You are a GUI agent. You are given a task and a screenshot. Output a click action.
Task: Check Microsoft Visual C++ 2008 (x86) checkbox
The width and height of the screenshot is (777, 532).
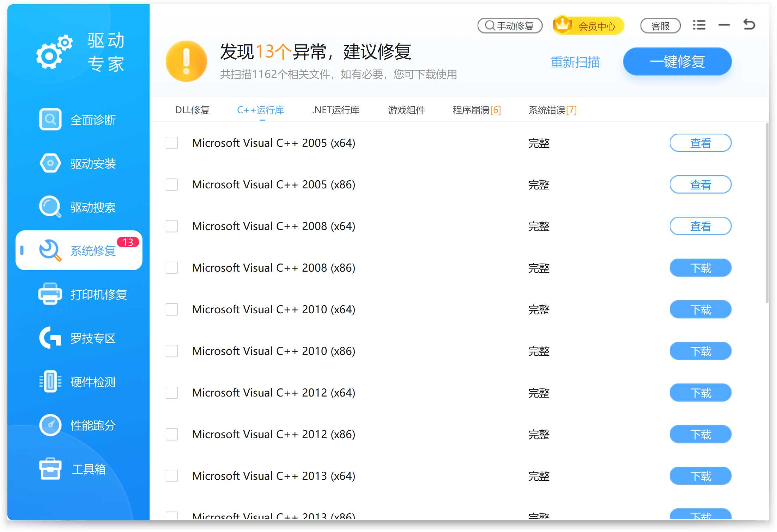click(172, 268)
